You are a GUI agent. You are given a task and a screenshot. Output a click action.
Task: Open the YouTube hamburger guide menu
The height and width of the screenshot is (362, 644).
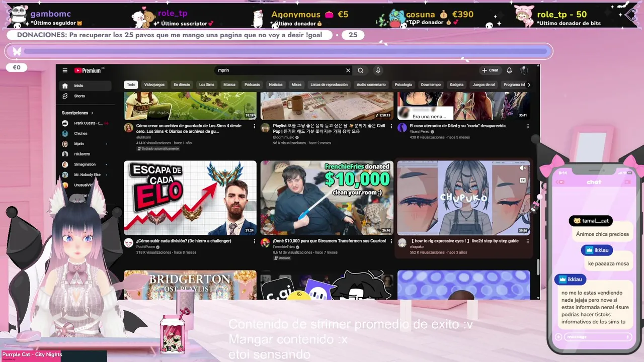click(65, 70)
